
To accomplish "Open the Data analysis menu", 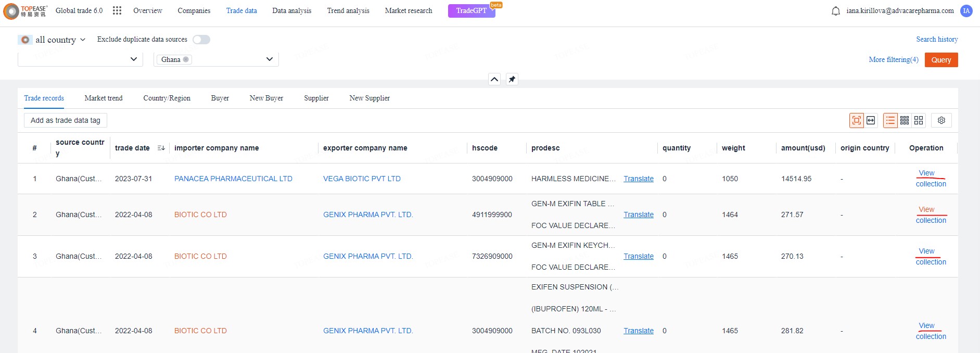I will tap(292, 10).
